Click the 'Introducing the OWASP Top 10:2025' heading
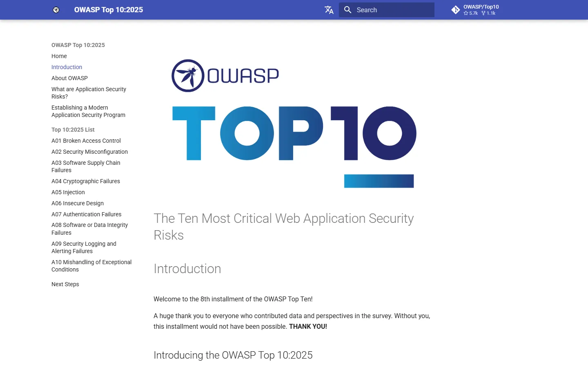The width and height of the screenshot is (588, 368). [x=233, y=355]
